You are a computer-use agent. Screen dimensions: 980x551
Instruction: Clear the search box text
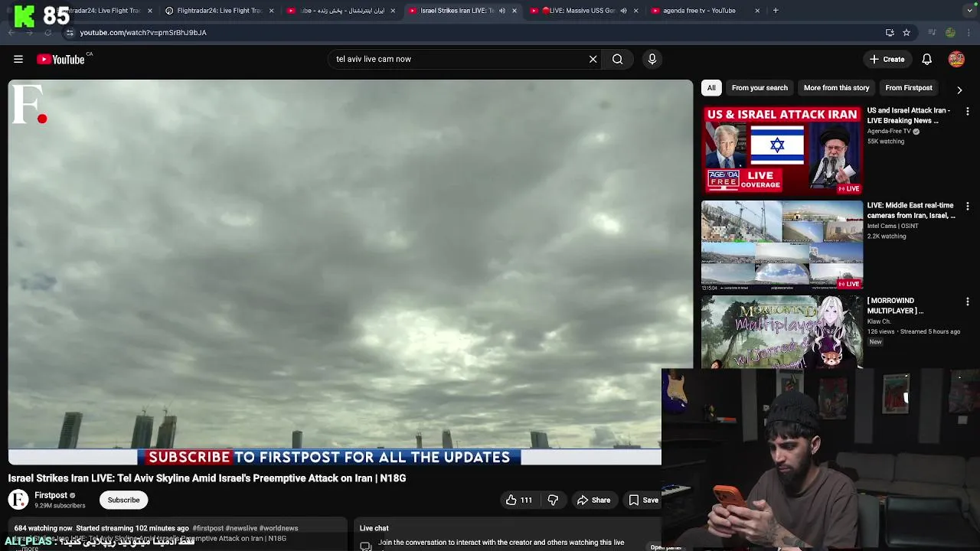tap(593, 59)
